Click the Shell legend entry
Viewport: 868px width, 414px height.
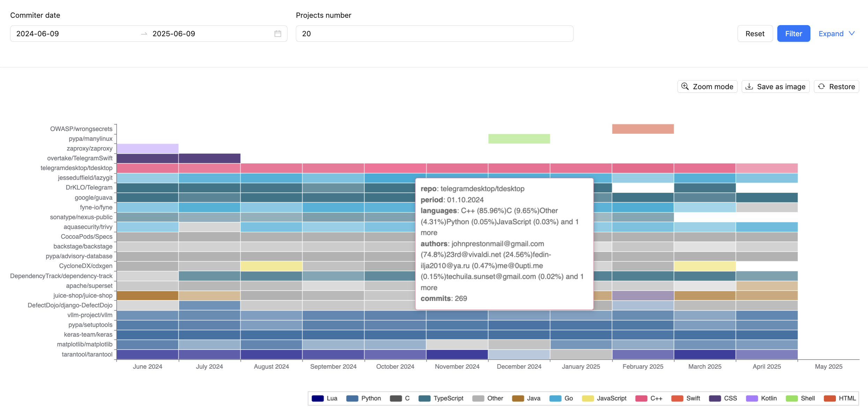800,398
